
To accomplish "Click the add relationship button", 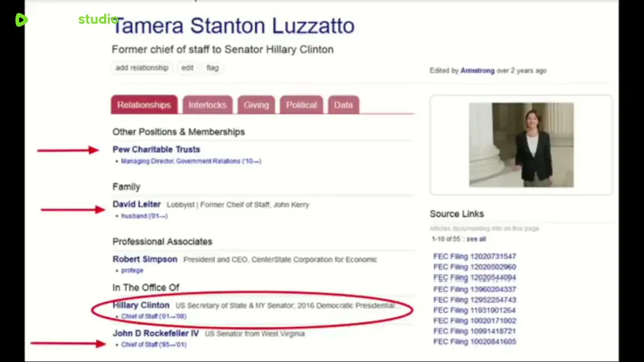I will click(x=142, y=68).
